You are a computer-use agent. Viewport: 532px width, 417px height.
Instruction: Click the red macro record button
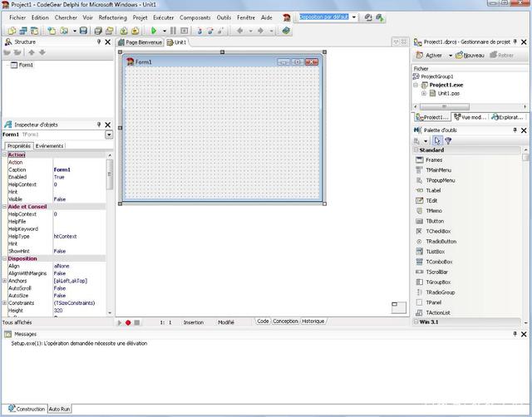click(x=128, y=323)
